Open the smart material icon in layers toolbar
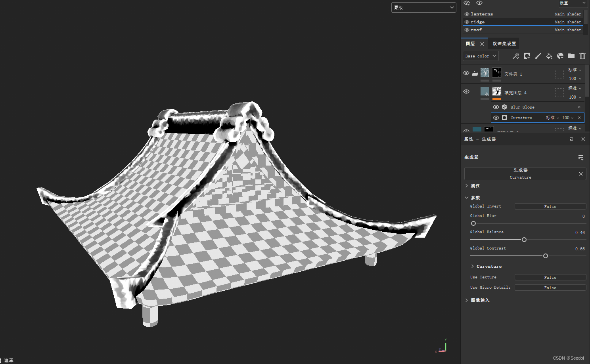 click(560, 56)
